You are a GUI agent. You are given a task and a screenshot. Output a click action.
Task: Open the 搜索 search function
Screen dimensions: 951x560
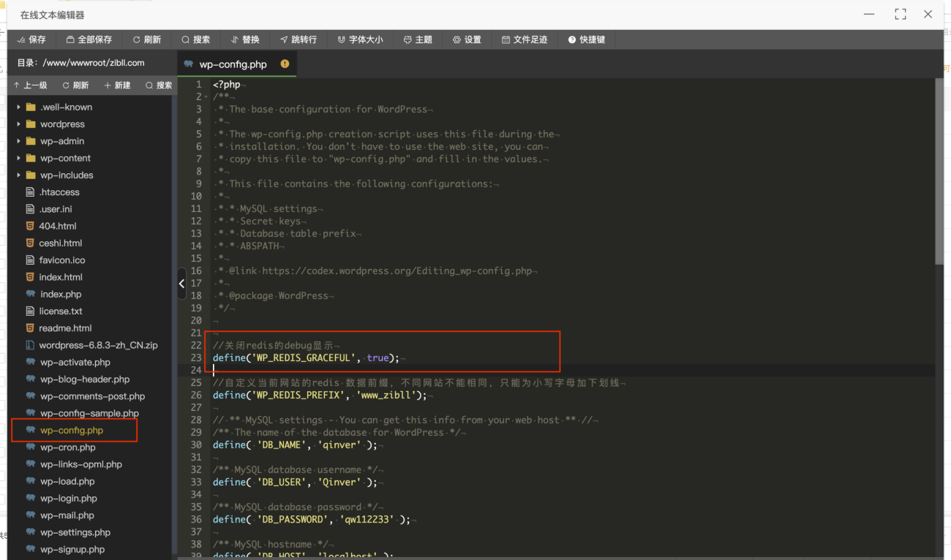click(195, 39)
